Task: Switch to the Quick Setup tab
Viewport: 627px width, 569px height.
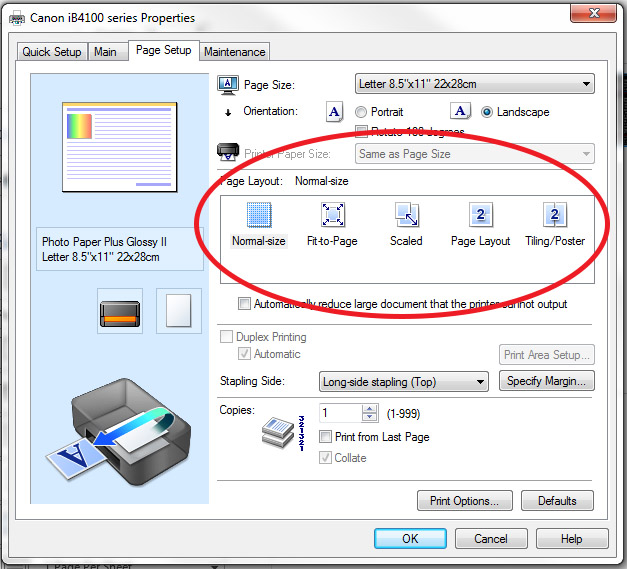Action: [52, 52]
